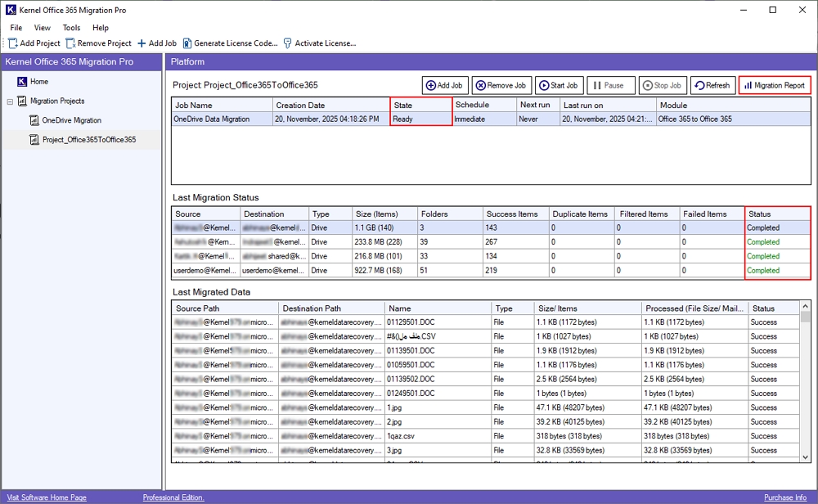Image resolution: width=818 pixels, height=504 pixels.
Task: Click the Activate License toolbar icon
Action: point(288,43)
